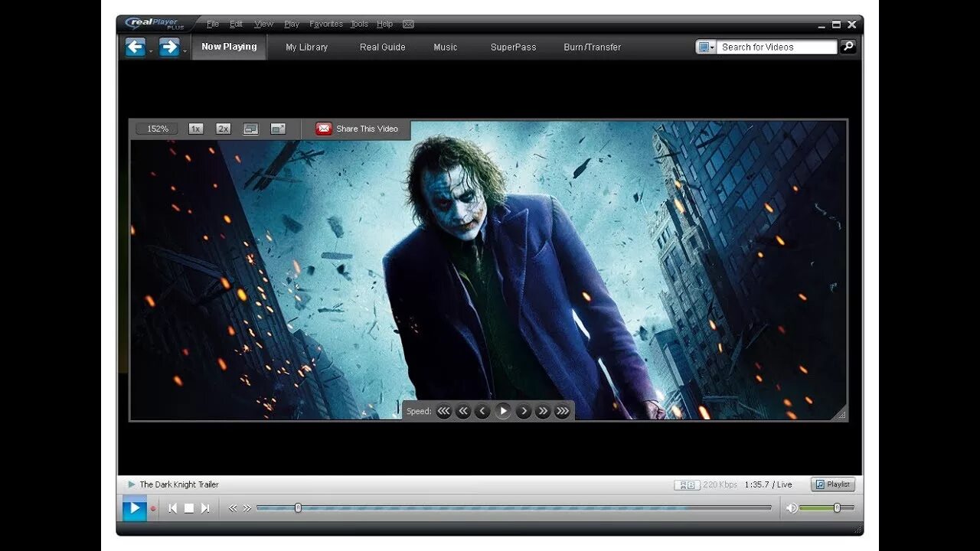Switch to the Burn/Transfer tab

point(592,47)
